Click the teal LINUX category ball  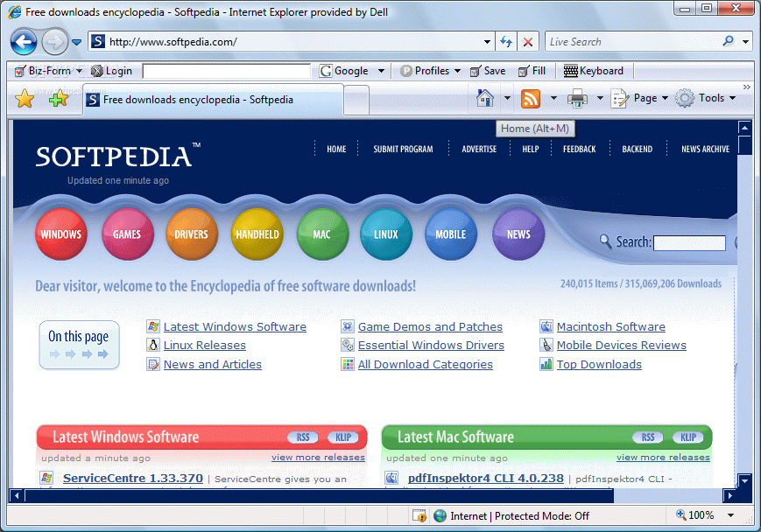tap(386, 234)
